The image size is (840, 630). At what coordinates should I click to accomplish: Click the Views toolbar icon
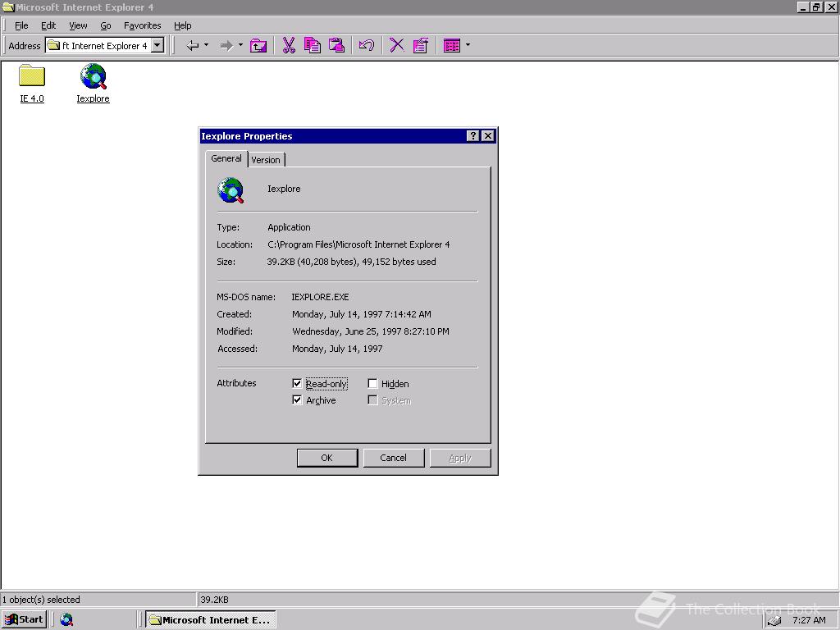pyautogui.click(x=452, y=46)
